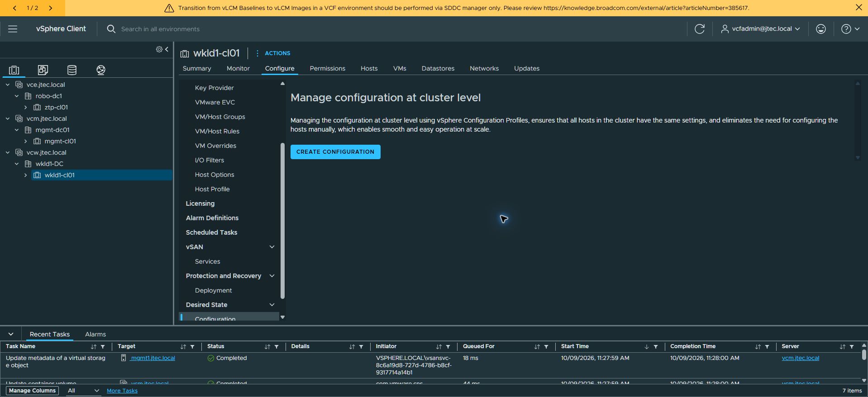Screen dimensions: 868x397
Task: Open the feedback smiley icon
Action: (821, 29)
